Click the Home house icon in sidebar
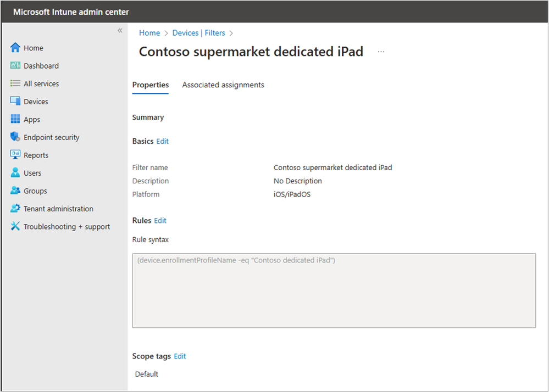The height and width of the screenshot is (392, 549). coord(15,48)
